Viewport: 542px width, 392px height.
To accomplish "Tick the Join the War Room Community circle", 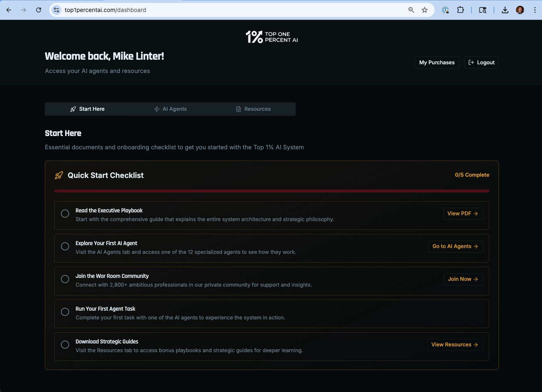I will [65, 279].
